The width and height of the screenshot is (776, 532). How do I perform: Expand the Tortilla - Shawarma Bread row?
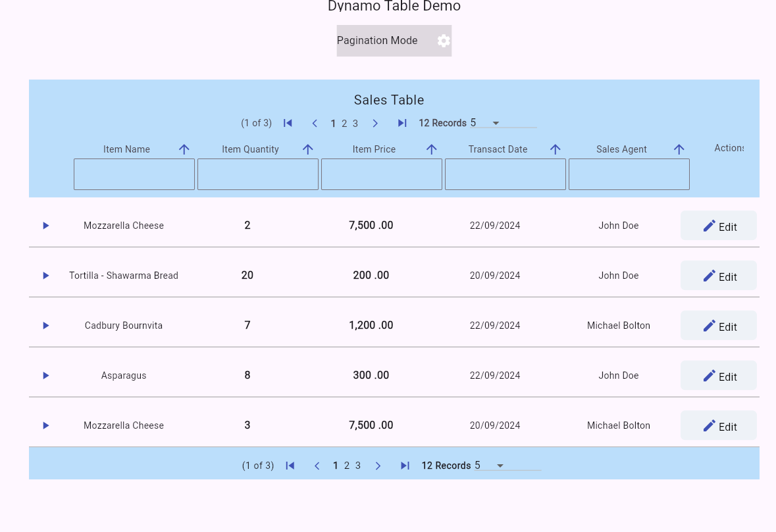point(45,276)
